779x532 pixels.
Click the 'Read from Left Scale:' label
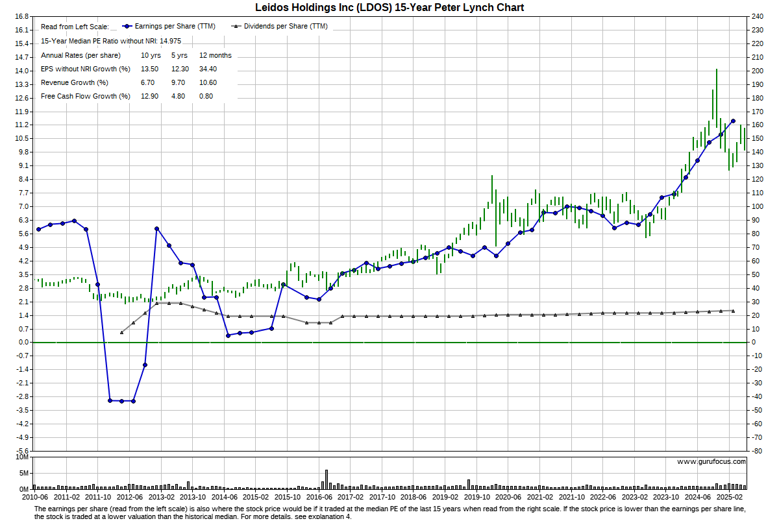(x=75, y=27)
